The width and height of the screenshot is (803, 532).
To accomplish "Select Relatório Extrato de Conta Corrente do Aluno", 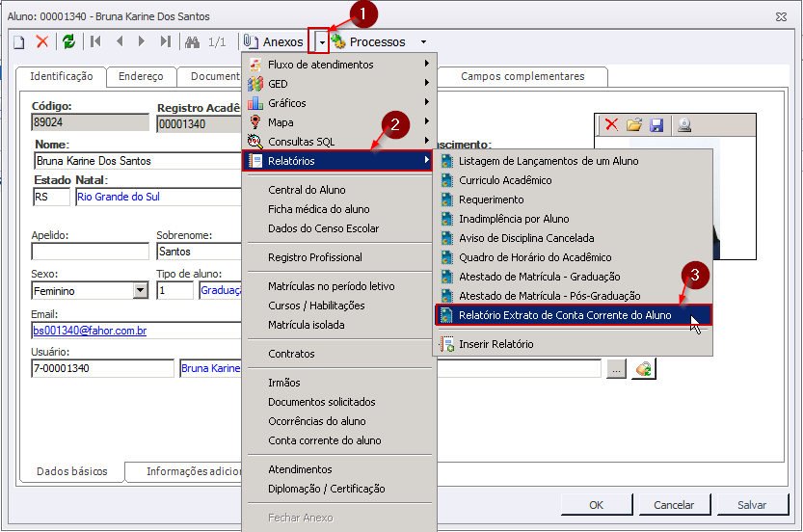I will pyautogui.click(x=565, y=315).
